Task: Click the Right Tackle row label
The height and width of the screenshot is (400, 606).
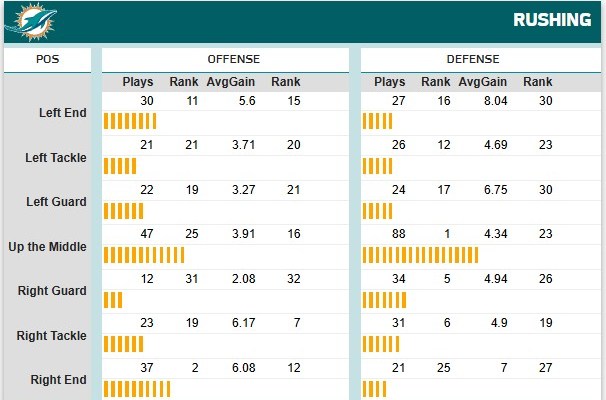Action: 53,335
